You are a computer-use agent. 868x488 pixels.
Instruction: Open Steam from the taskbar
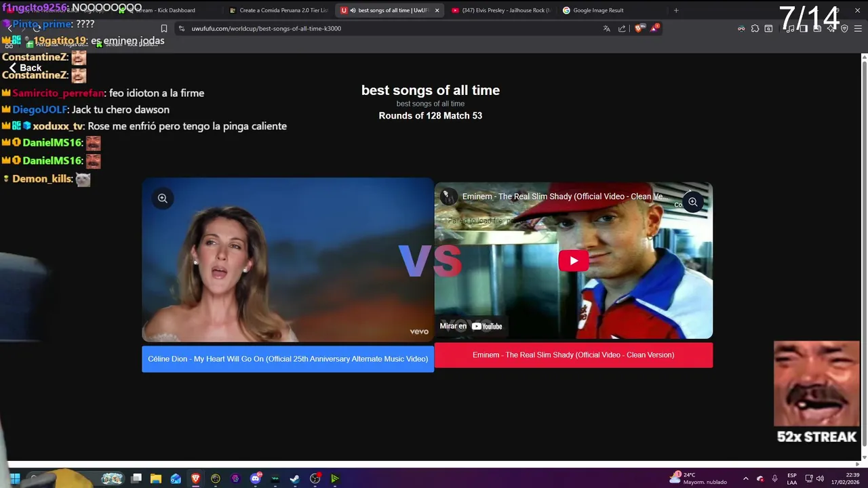click(x=295, y=479)
